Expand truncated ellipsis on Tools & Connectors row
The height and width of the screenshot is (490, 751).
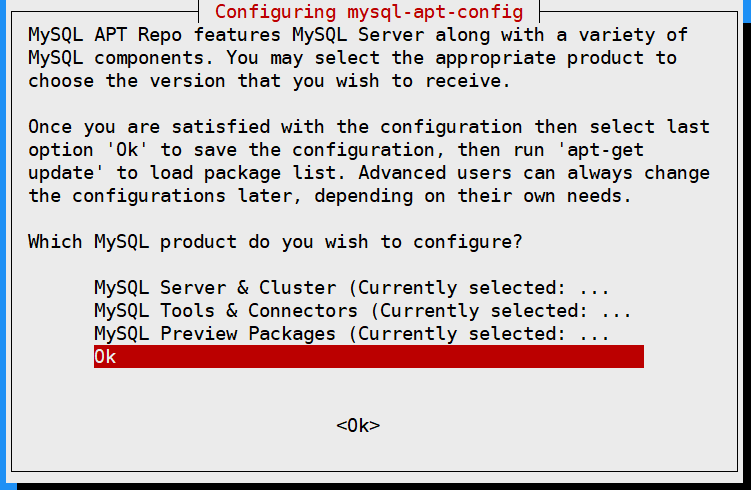616,312
